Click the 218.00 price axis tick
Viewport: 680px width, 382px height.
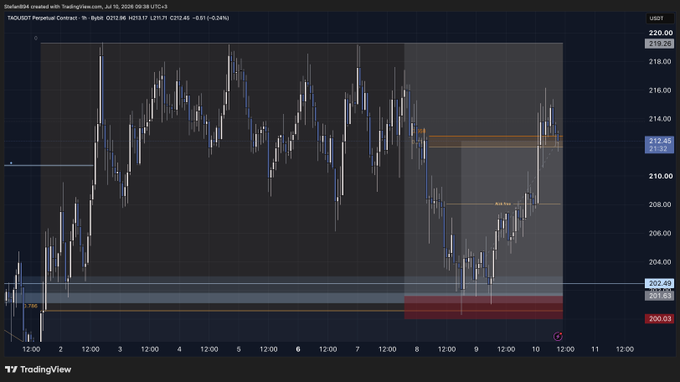point(660,62)
